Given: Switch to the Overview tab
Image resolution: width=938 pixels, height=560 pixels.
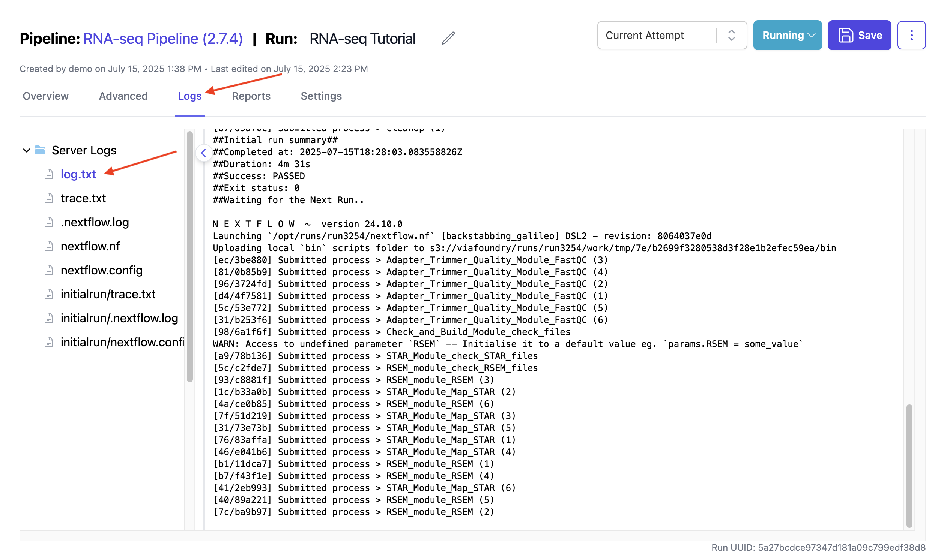Looking at the screenshot, I should [x=45, y=96].
